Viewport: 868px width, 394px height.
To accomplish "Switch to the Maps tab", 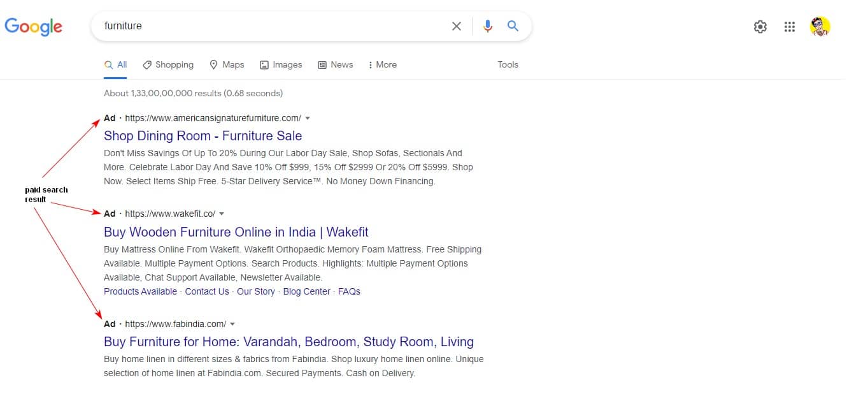I will coord(227,65).
